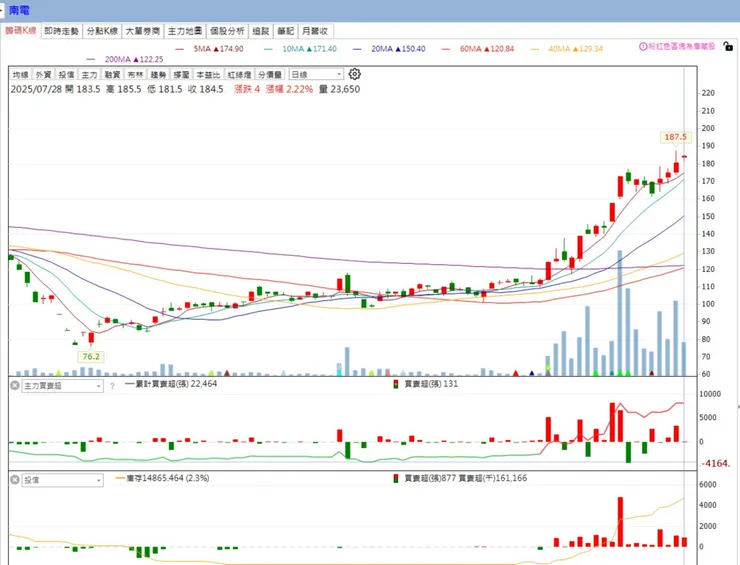
Task: Click the unlocked padlock icon
Action: [728, 46]
